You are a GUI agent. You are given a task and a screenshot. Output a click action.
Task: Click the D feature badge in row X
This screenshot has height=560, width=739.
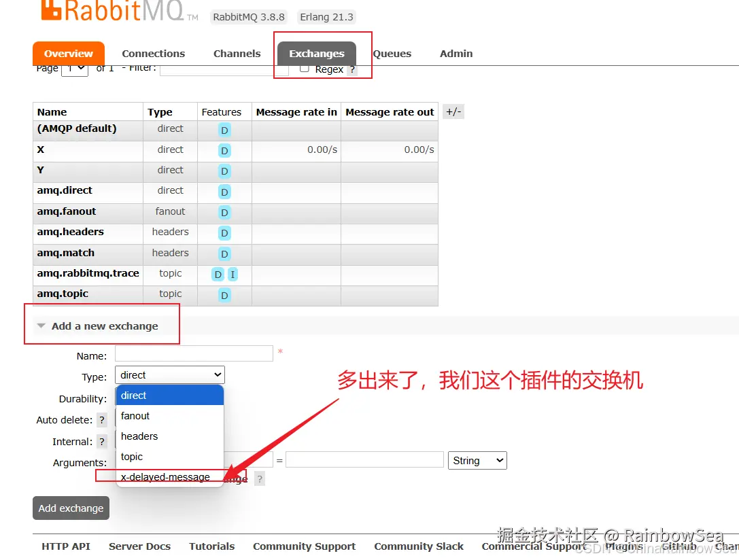click(x=224, y=151)
